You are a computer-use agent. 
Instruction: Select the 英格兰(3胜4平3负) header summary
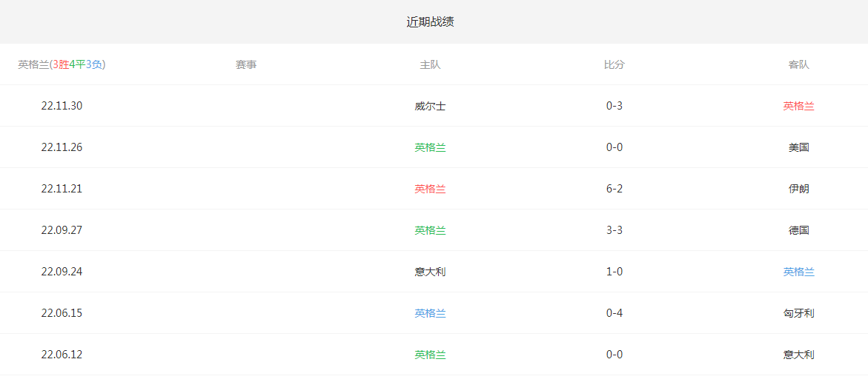coord(62,64)
